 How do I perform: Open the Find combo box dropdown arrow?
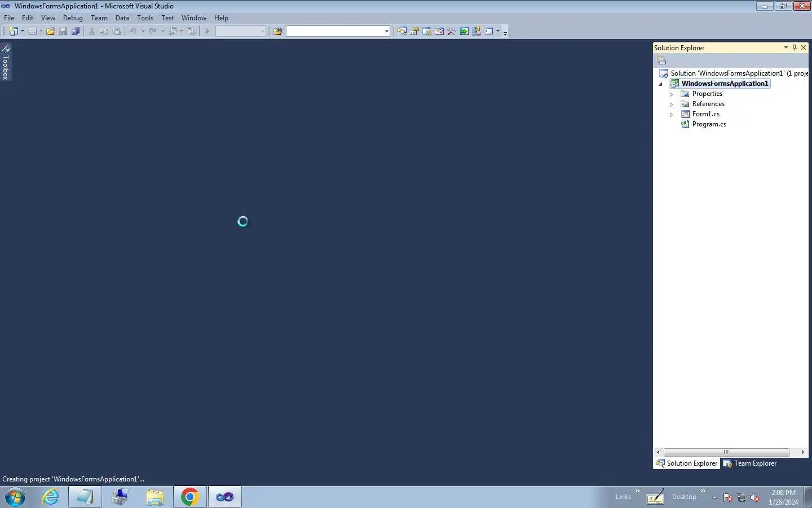(x=386, y=31)
